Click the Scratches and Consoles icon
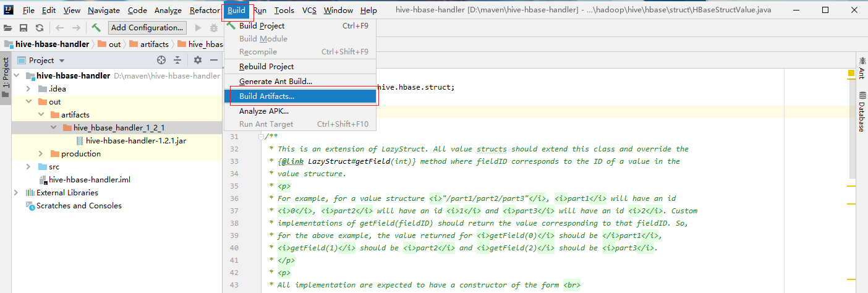This screenshot has height=293, width=868. pos(30,206)
